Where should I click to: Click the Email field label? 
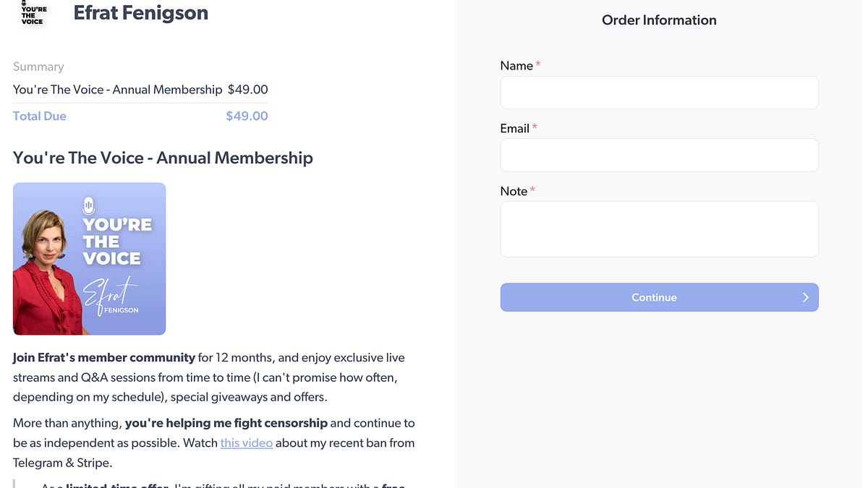click(x=514, y=129)
